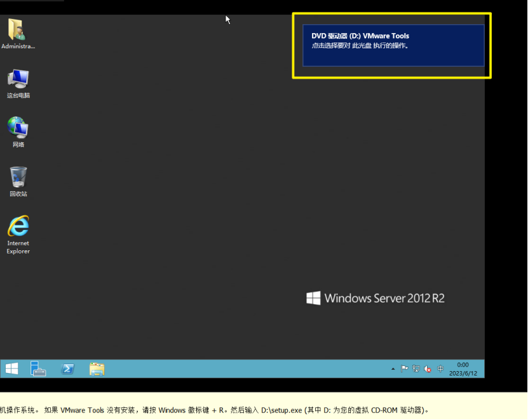Open the Administrator folder desktop icon

pyautogui.click(x=18, y=34)
